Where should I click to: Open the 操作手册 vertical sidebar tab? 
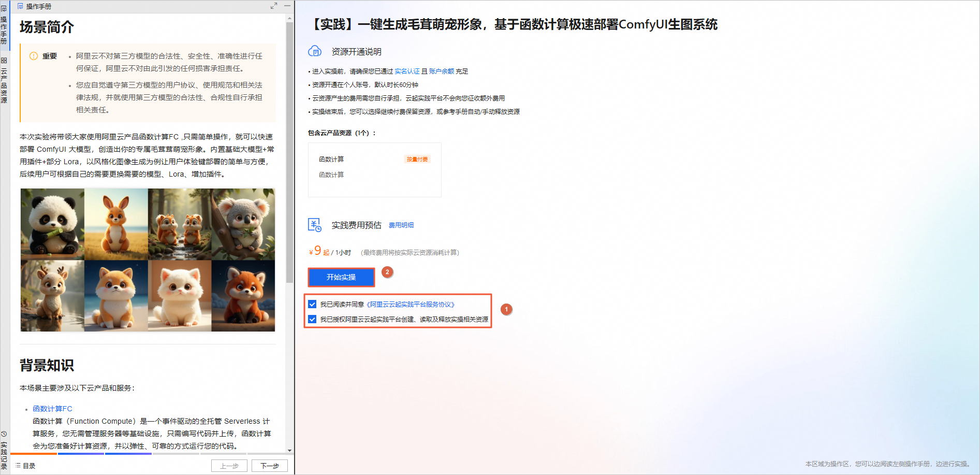(4, 25)
